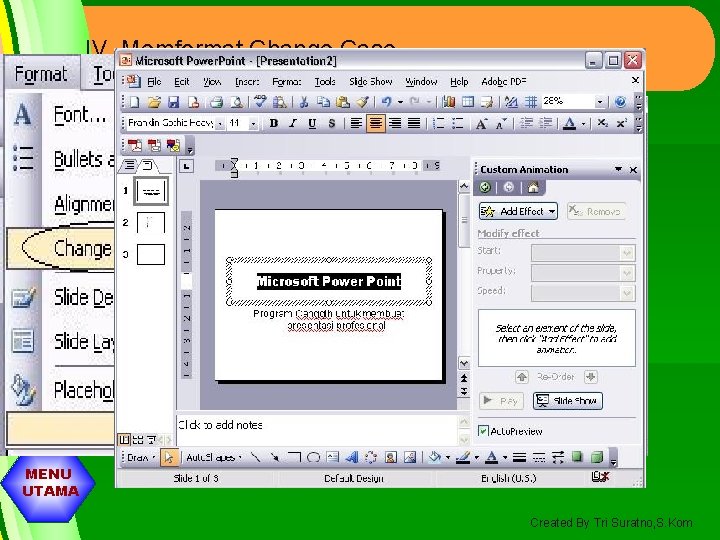Viewport: 720px width, 540px height.
Task: Cut selection with the scissors icon
Action: 304,102
